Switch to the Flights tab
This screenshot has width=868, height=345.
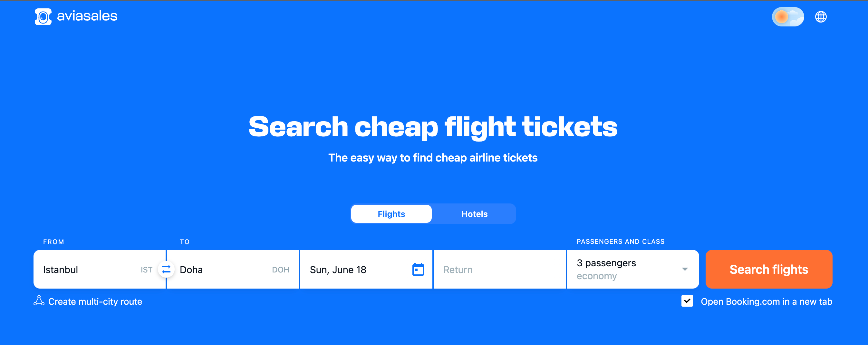click(x=391, y=214)
